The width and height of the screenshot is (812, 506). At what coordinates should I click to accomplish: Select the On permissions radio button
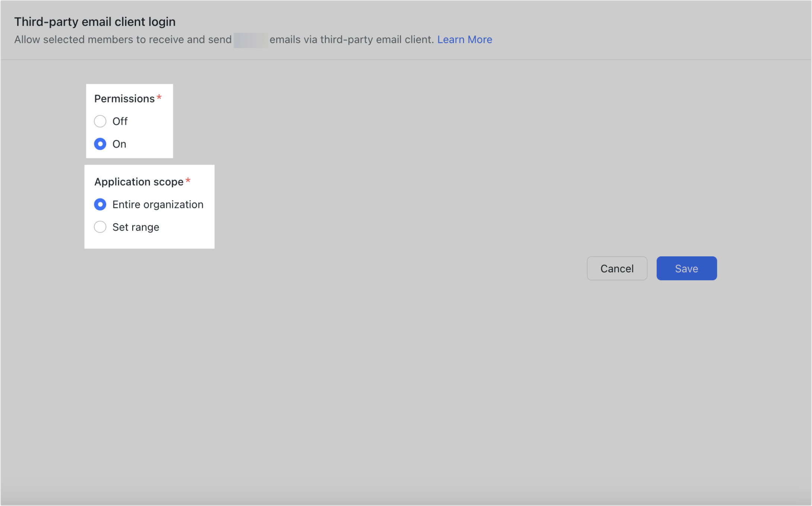pos(100,144)
